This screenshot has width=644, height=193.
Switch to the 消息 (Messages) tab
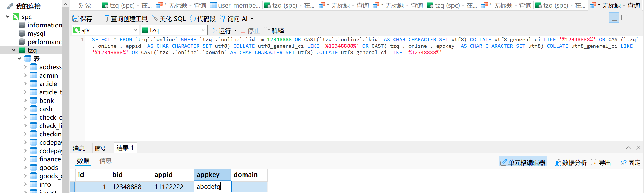(x=79, y=148)
